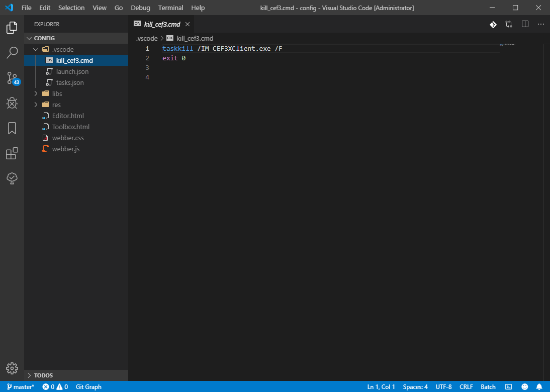Open the Search view icon
The image size is (550, 392).
(12, 53)
